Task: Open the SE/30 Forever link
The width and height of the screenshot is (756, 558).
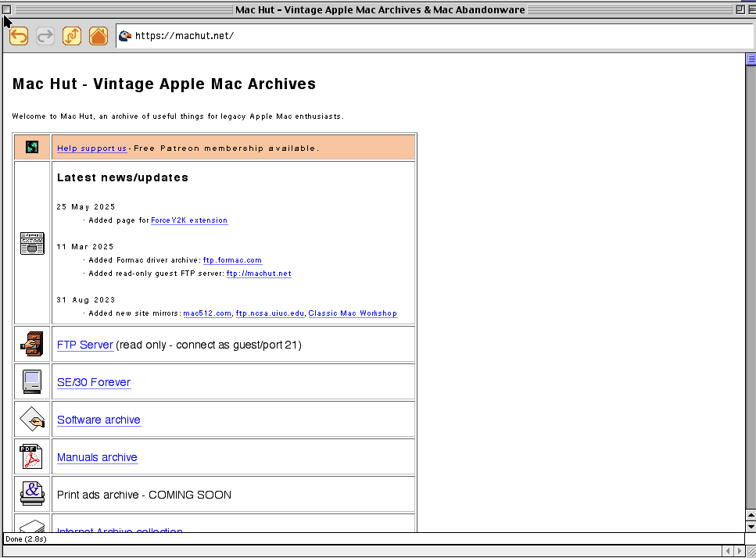Action: (94, 383)
